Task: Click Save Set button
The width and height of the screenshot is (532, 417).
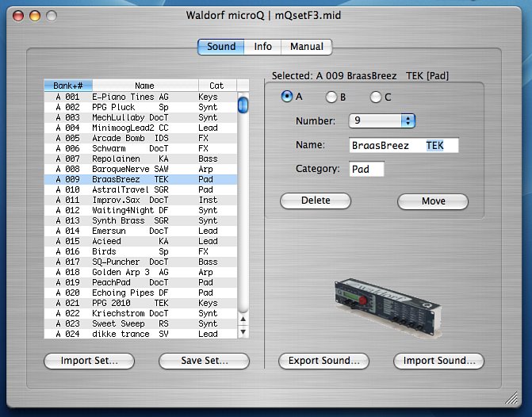Action: point(205,361)
